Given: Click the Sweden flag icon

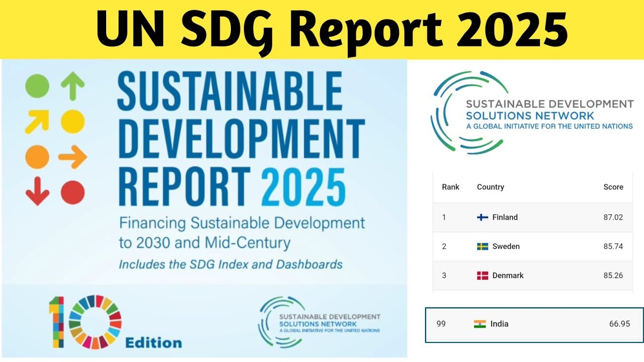Looking at the screenshot, I should [x=482, y=247].
